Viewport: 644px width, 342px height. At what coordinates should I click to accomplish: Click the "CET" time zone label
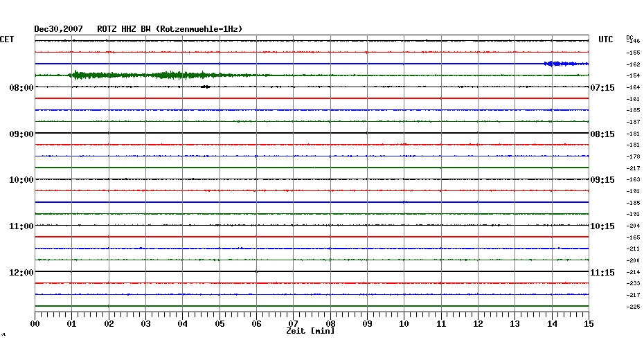point(7,39)
